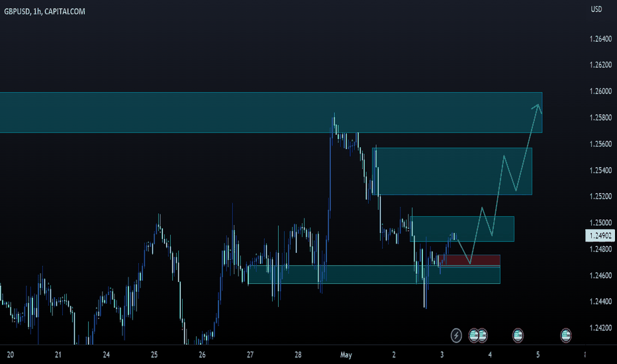Select the teal zone around 1.25400

[x=452, y=171]
